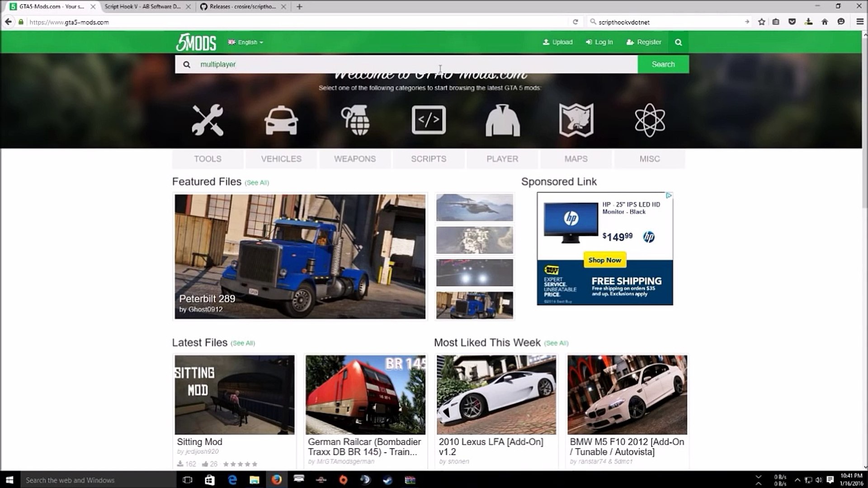Click the multiplayer search text field
The image size is (868, 488).
click(407, 64)
